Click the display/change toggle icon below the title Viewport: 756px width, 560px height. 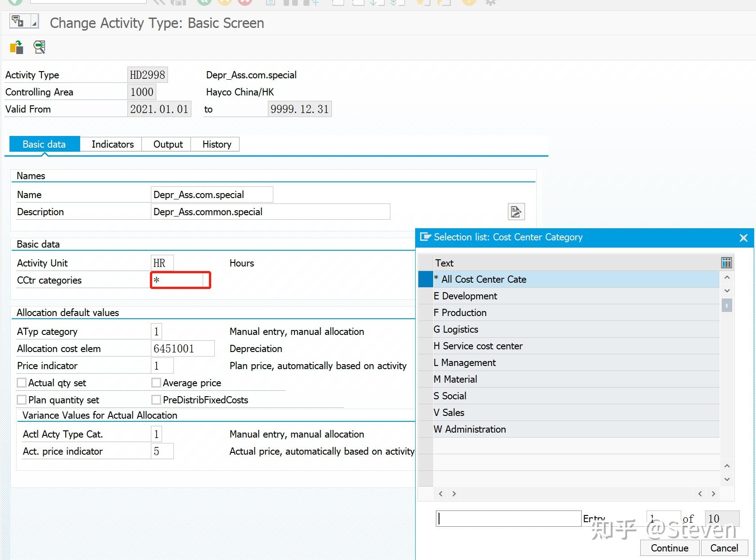tap(16, 47)
